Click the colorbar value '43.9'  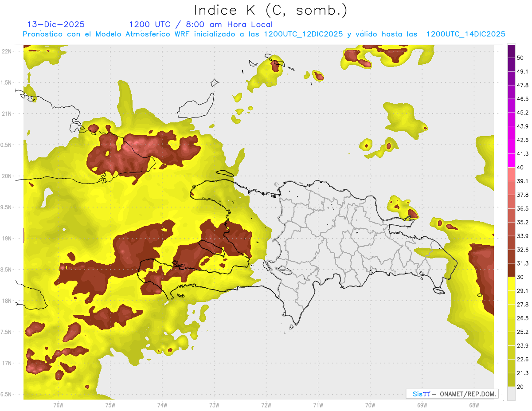coord(523,127)
